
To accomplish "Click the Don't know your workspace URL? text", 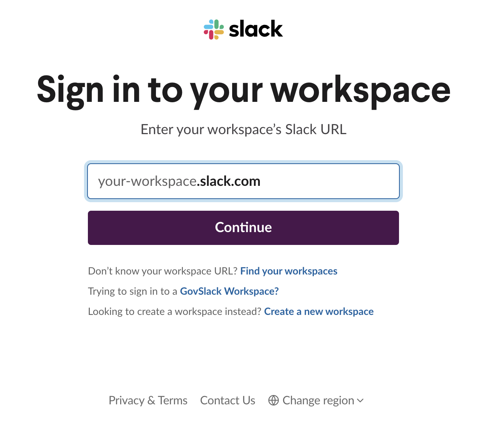I will (x=163, y=271).
